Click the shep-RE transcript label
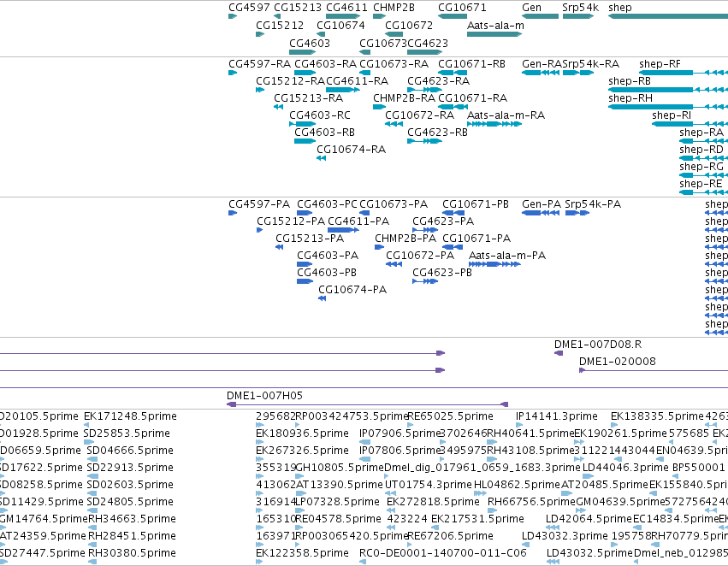 701,184
